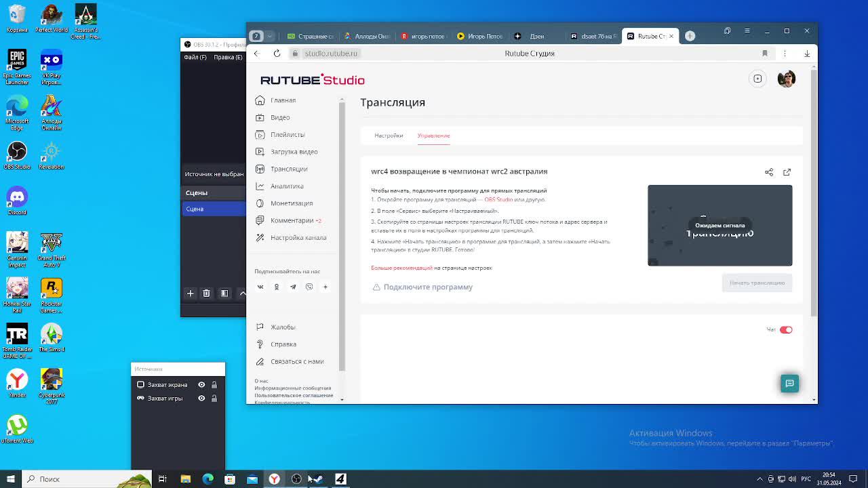Open the browser downloads icon
Screen dimensions: 868x488
807,54
